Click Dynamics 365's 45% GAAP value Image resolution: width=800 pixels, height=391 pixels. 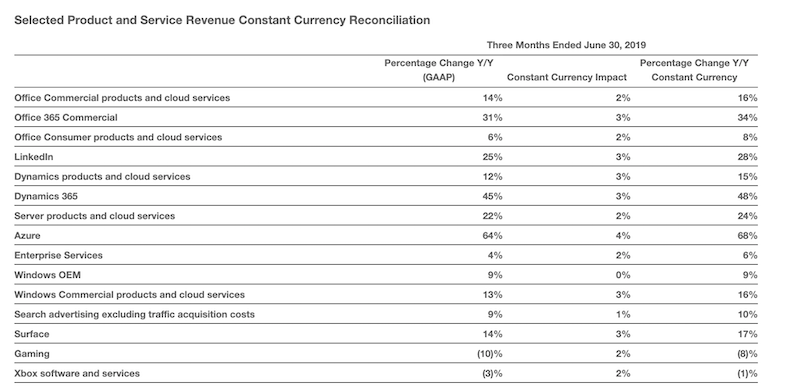492,196
